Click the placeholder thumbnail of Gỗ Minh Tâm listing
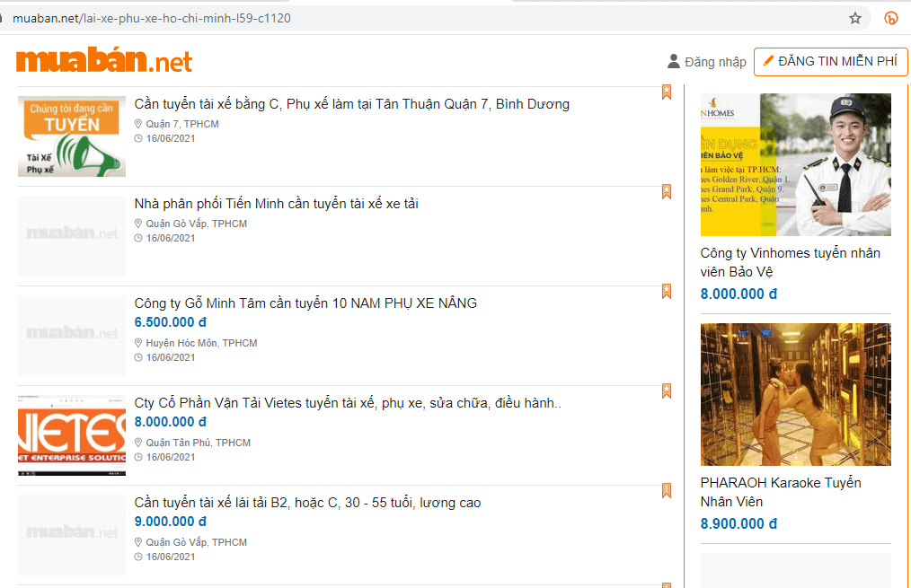The image size is (911, 588). [72, 336]
